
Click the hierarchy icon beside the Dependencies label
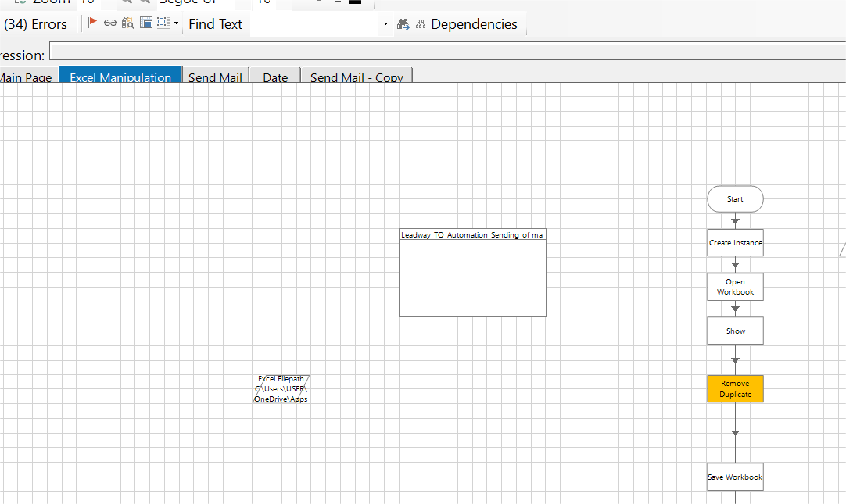point(421,24)
